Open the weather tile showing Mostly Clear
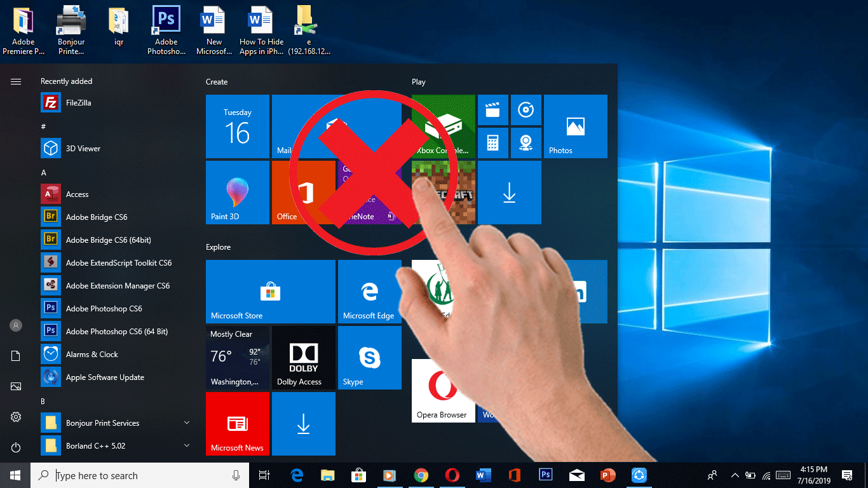Image resolution: width=868 pixels, height=488 pixels. pos(238,358)
